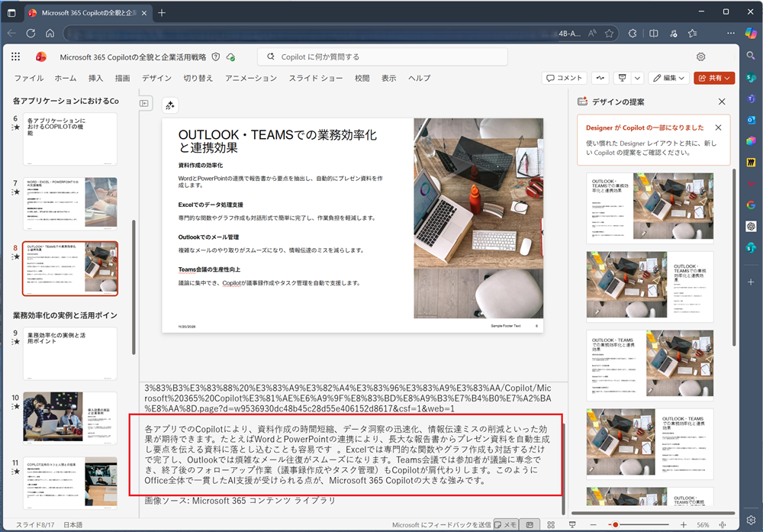Toggle the メモ notes pane button
This screenshot has height=532, width=763.
pyautogui.click(x=505, y=524)
